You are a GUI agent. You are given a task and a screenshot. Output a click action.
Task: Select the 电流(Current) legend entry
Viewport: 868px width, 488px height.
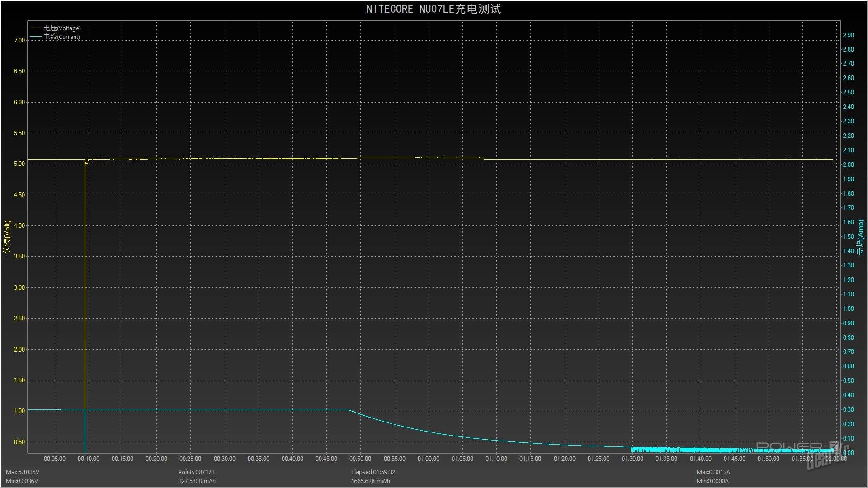[55, 37]
